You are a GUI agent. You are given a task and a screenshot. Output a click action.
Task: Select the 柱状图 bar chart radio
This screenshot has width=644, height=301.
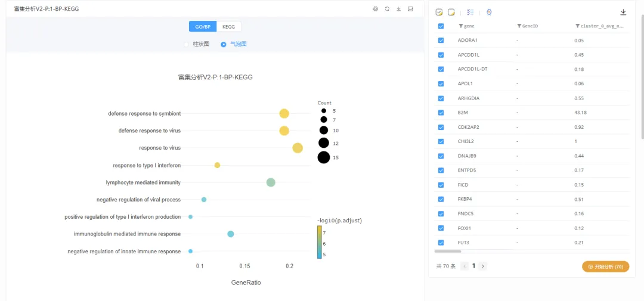click(187, 44)
